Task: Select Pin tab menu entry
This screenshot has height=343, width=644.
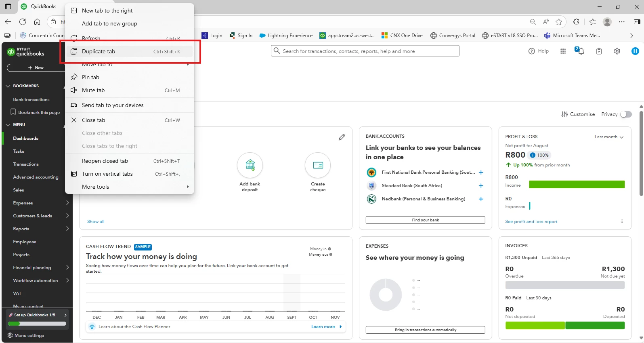Action: point(129,77)
